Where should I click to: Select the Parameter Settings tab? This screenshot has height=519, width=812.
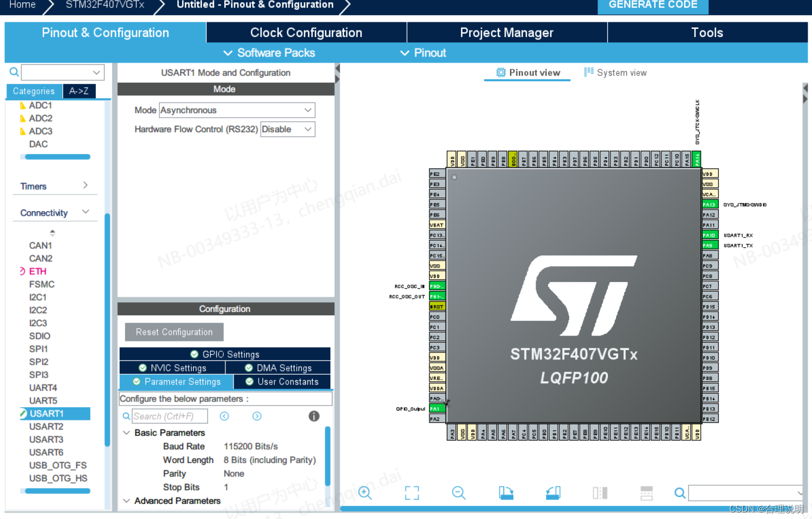click(176, 382)
